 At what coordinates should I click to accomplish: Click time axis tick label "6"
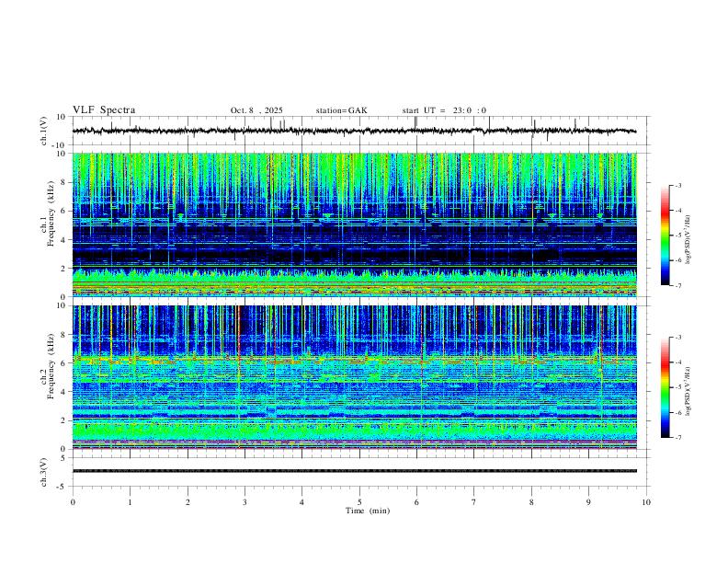click(416, 502)
